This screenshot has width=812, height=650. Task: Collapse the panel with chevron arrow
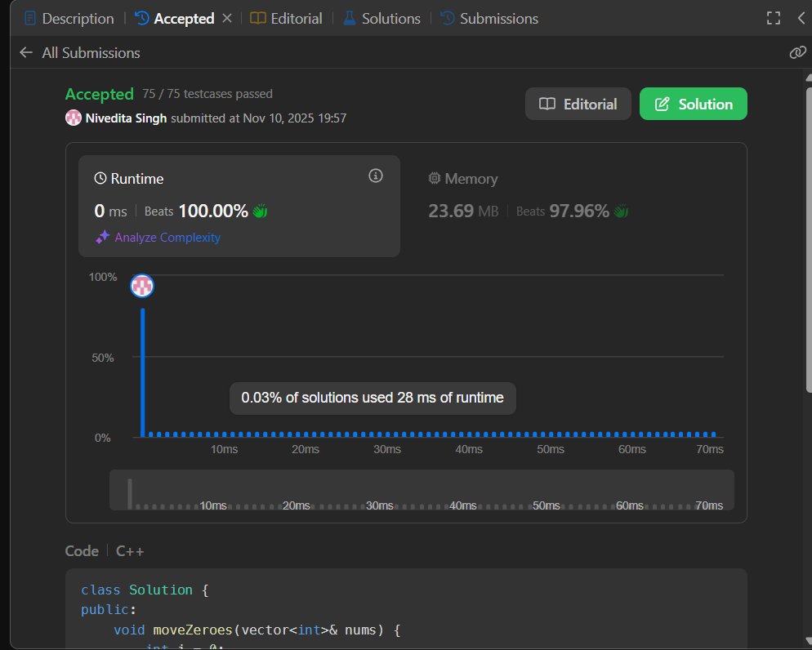pos(801,18)
